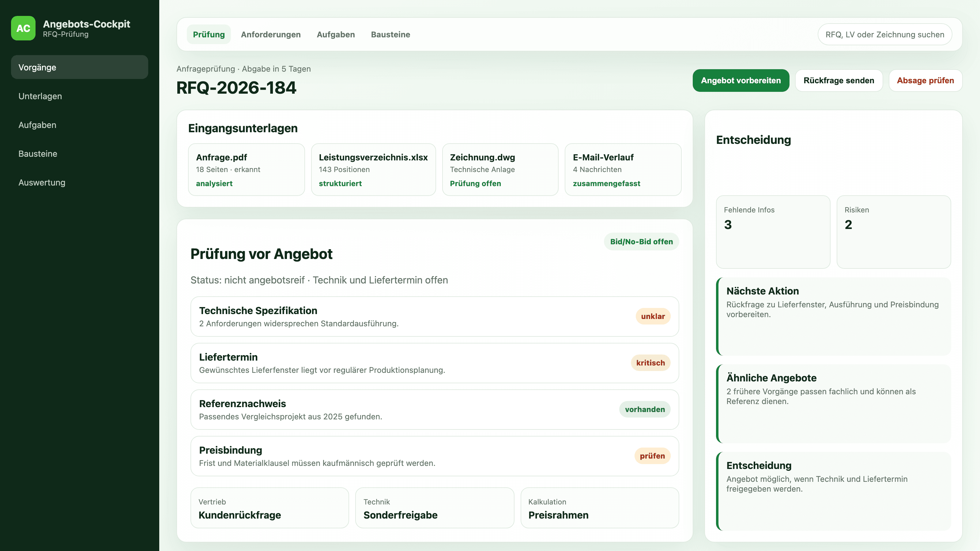Open the Leistungsverzeichnis.xlsx document card

click(373, 170)
